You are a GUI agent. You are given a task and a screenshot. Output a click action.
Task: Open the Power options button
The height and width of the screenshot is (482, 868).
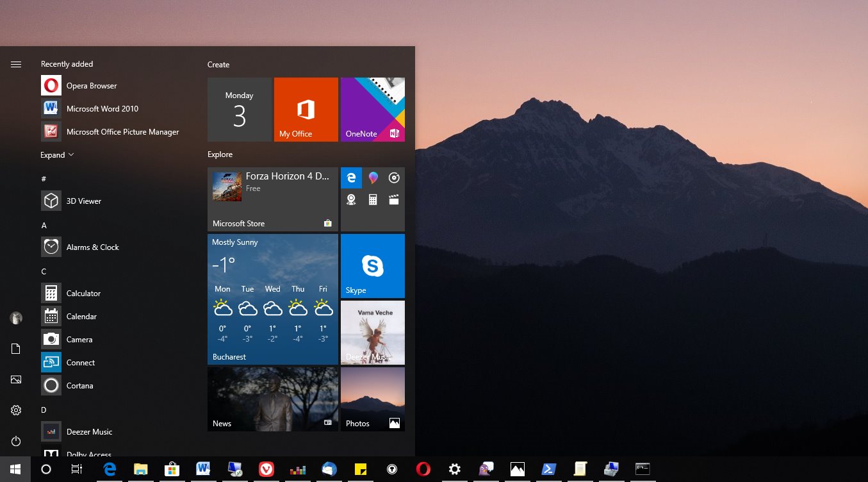pyautogui.click(x=16, y=441)
